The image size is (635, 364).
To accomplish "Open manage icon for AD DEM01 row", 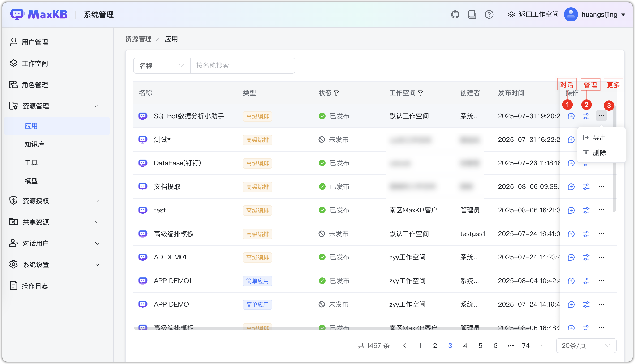I will (x=586, y=257).
